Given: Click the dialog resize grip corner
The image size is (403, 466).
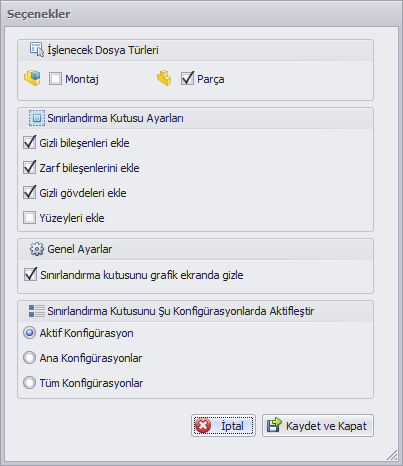Looking at the screenshot, I should pos(392,455).
